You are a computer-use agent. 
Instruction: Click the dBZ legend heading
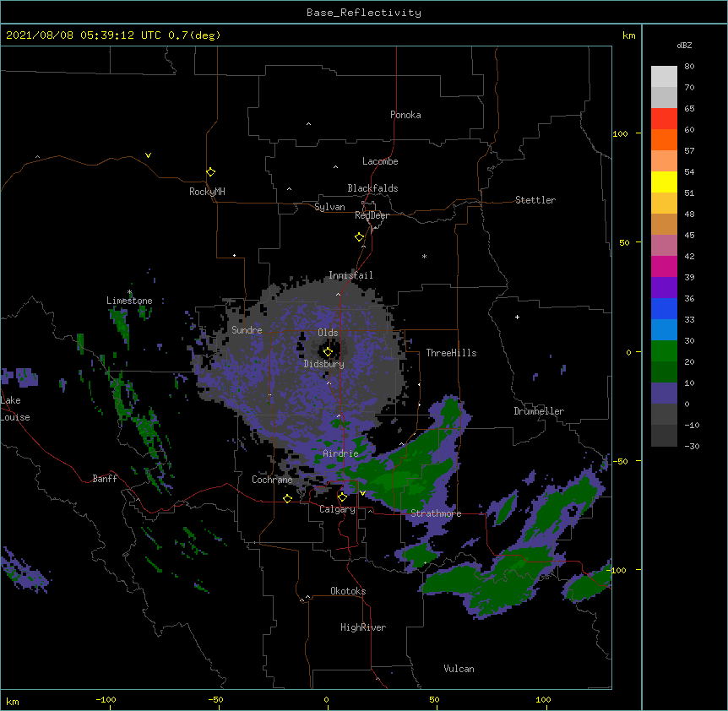684,45
